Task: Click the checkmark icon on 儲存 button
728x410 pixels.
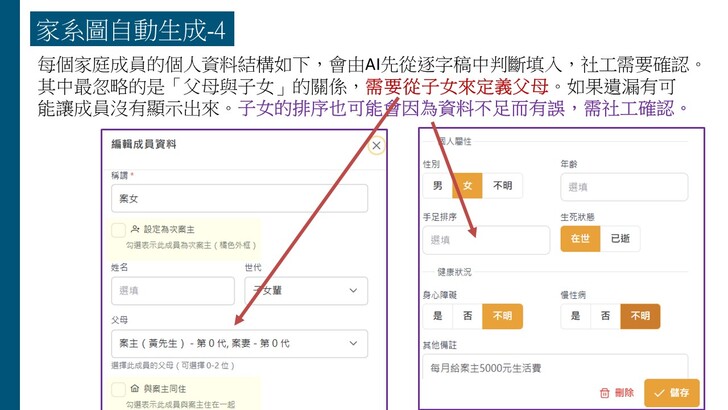Action: click(657, 393)
